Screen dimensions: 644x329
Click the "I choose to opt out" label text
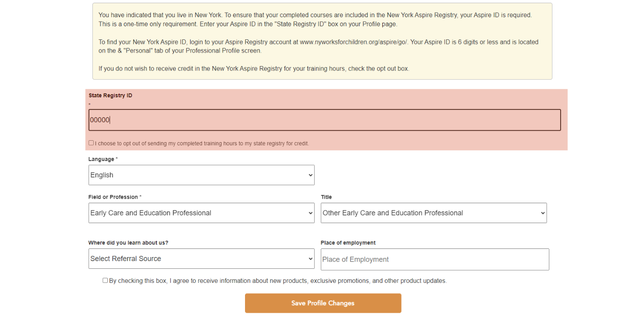pyautogui.click(x=202, y=143)
